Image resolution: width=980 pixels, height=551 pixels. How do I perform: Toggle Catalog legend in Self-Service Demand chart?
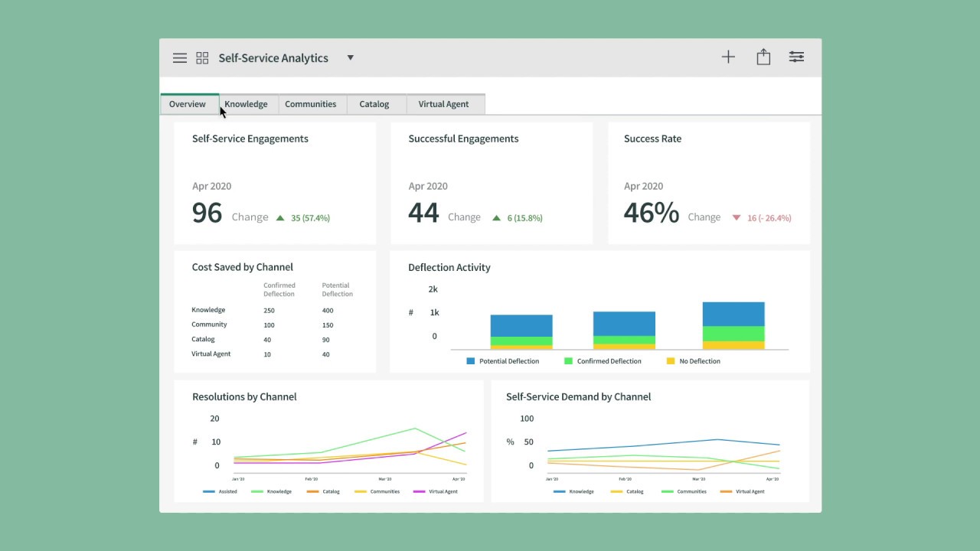click(627, 491)
